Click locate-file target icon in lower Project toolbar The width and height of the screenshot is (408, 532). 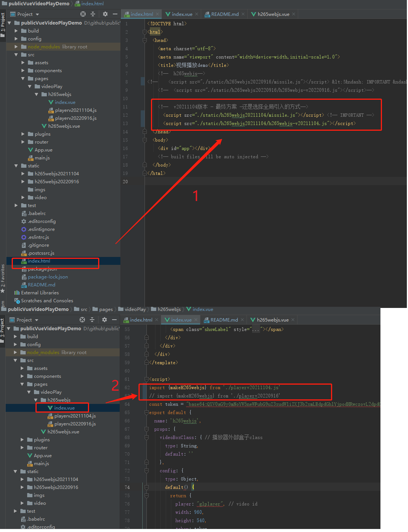point(82,320)
